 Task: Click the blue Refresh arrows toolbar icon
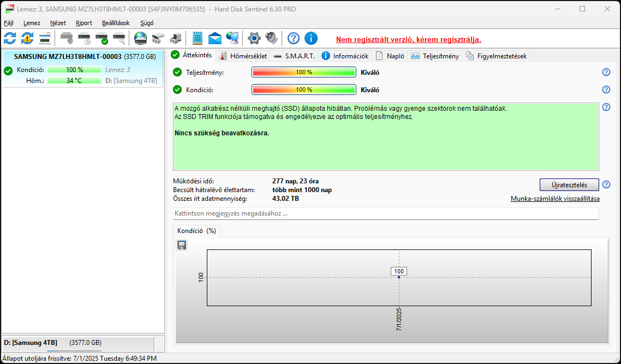(10, 38)
